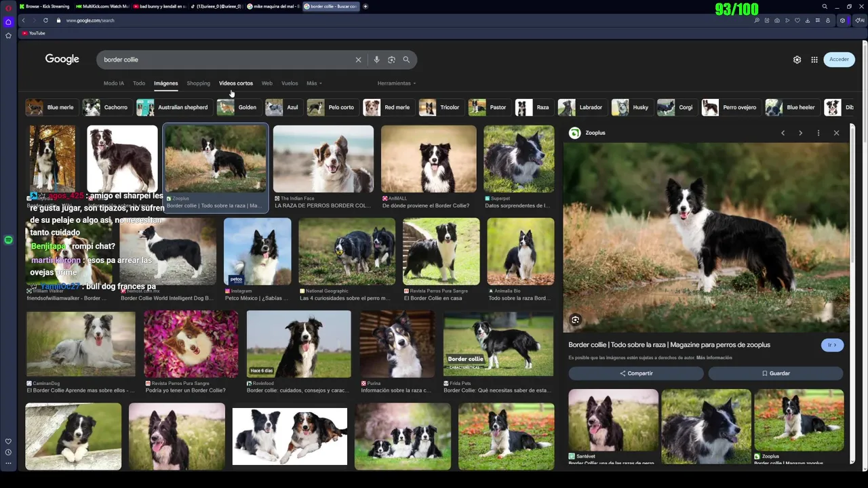Click the Ir visit button
This screenshot has height=488, width=868.
(833, 345)
